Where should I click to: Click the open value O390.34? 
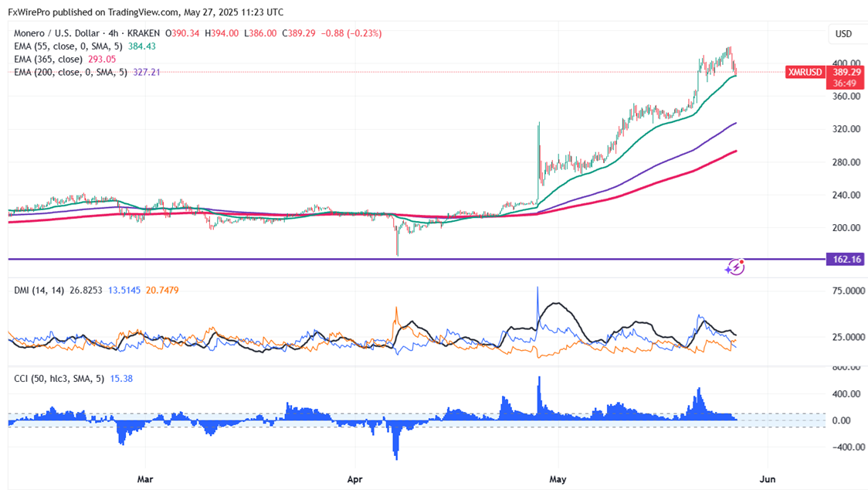(x=182, y=33)
